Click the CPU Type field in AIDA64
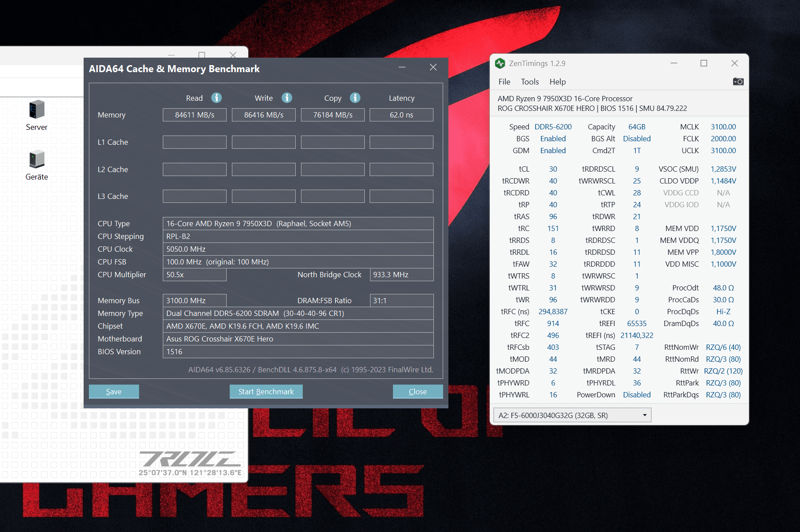 [x=298, y=224]
